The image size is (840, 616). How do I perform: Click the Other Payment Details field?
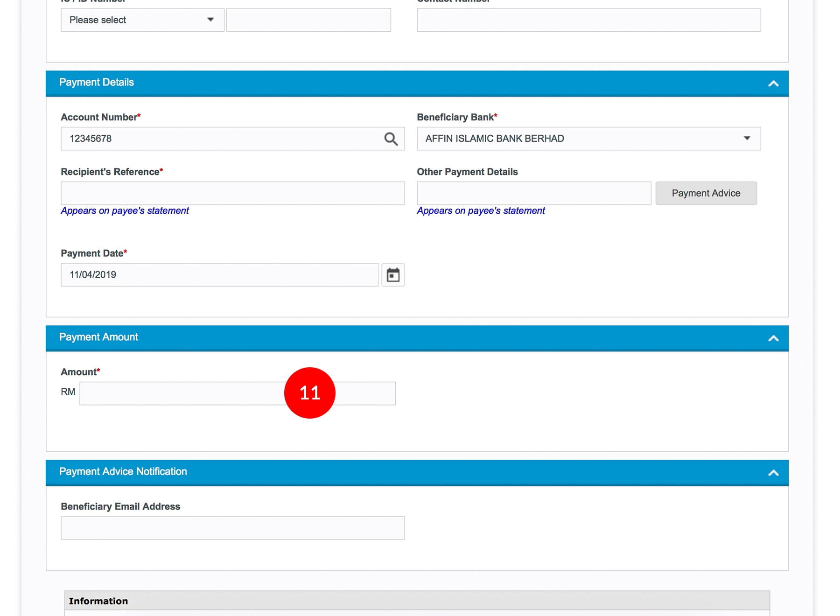(533, 193)
